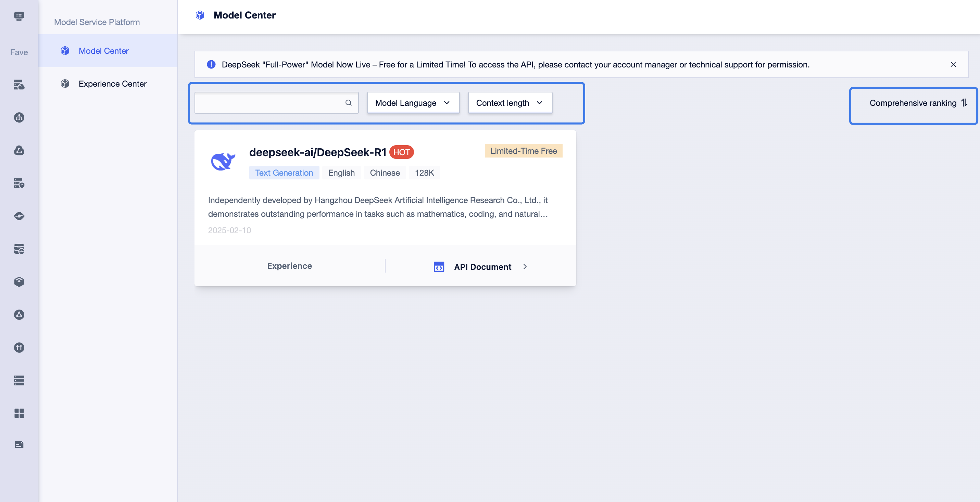Image resolution: width=980 pixels, height=502 pixels.
Task: Click the DeepSeek-R1 description text
Action: coord(378,207)
